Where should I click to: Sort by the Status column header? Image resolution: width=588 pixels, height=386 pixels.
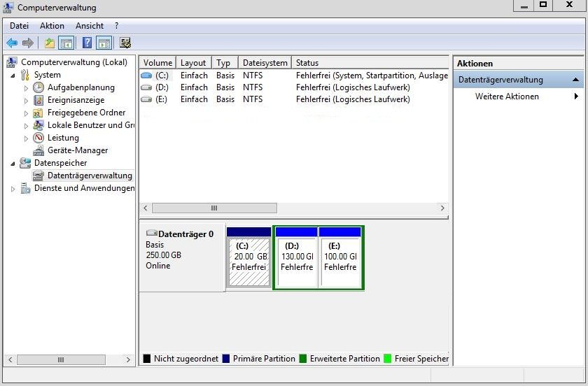[370, 62]
